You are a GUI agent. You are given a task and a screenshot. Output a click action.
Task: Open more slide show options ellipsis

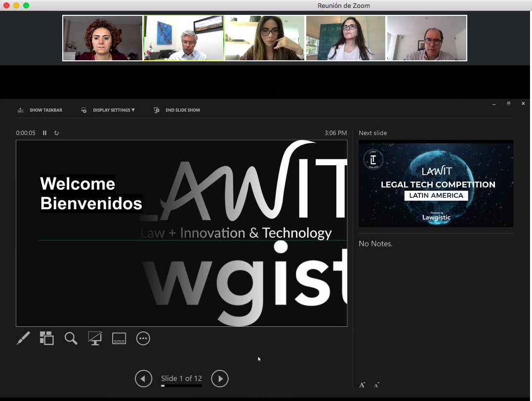pyautogui.click(x=143, y=338)
